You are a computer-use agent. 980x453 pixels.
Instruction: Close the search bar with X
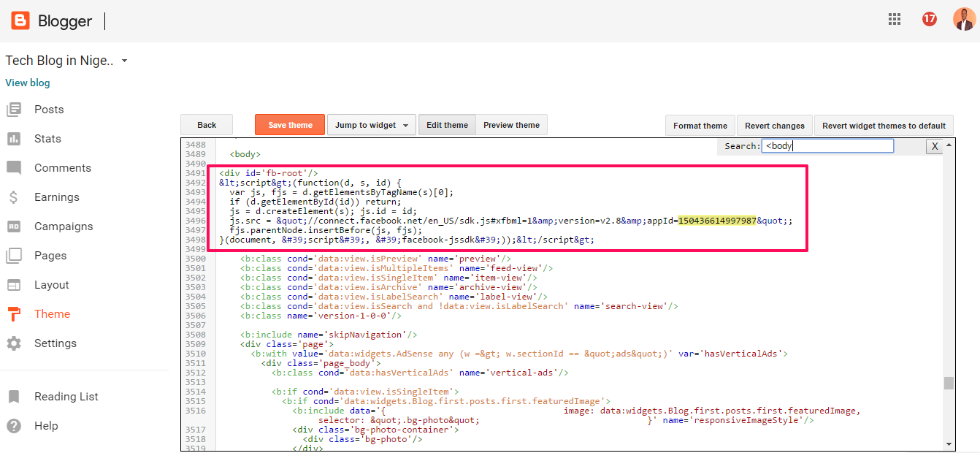pyautogui.click(x=935, y=145)
